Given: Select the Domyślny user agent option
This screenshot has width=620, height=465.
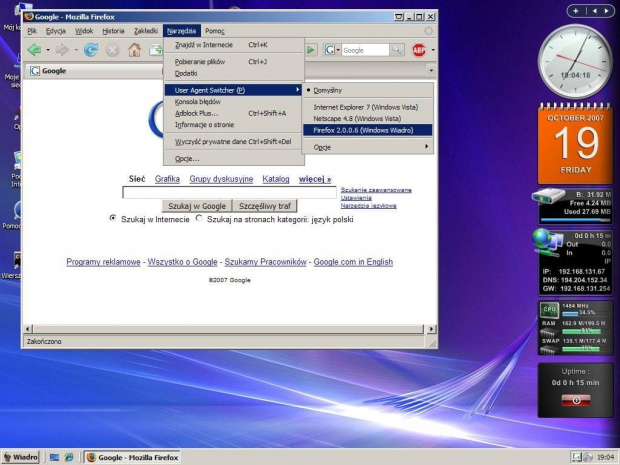Looking at the screenshot, I should pos(368,90).
